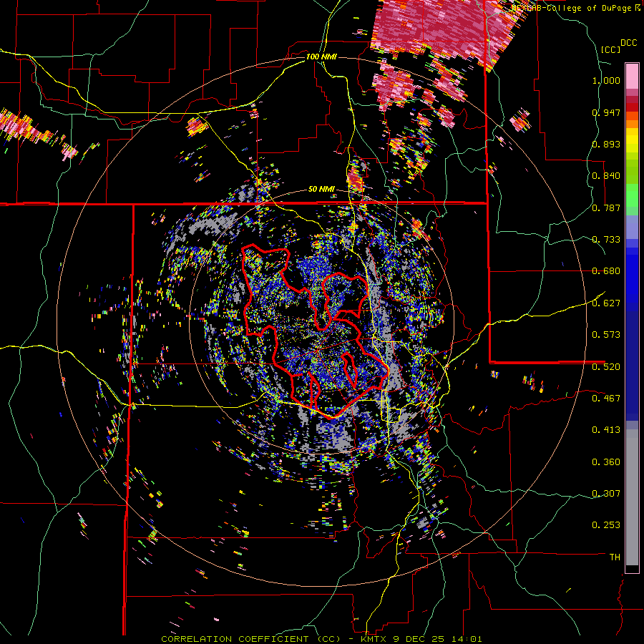Click the 0.573 legend value
Viewport: 644px width, 644px height.
point(606,335)
